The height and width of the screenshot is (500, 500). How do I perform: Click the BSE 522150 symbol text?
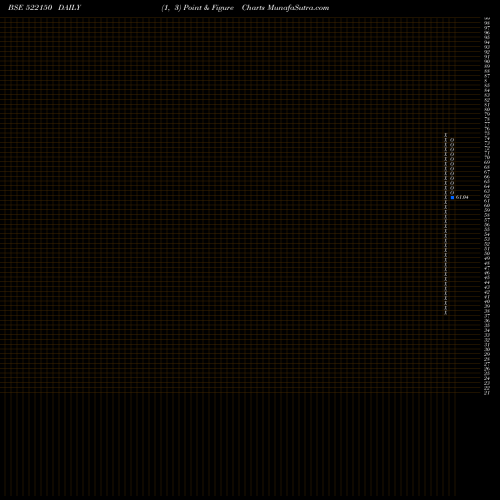click(30, 8)
